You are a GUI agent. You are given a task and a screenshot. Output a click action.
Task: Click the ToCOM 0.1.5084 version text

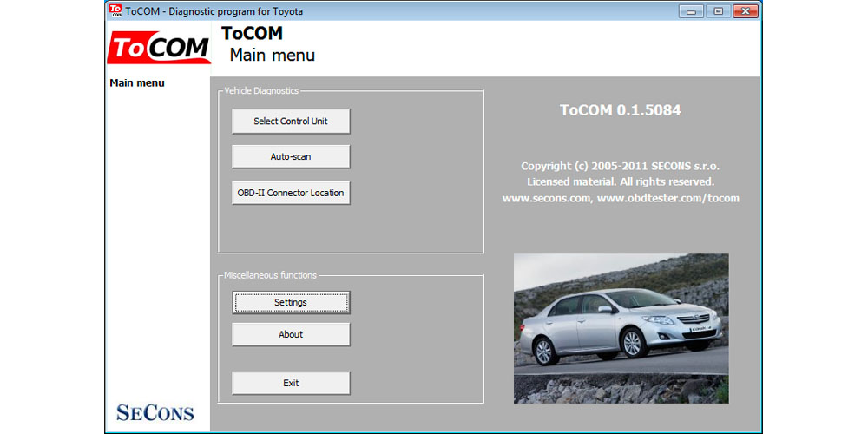[621, 110]
